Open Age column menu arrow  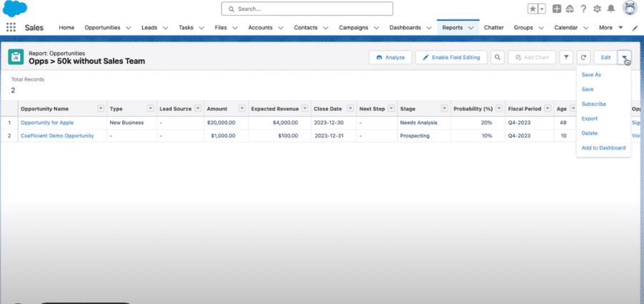[573, 109]
